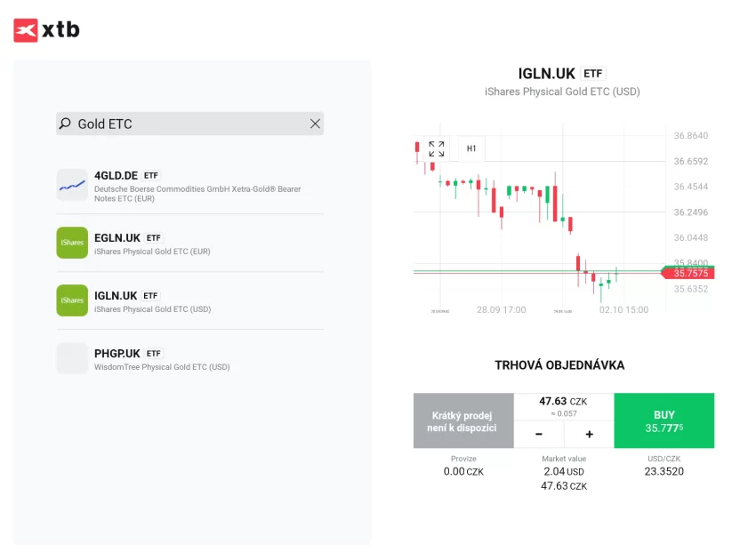
Task: Expand the chart to fullscreen
Action: pos(436,148)
